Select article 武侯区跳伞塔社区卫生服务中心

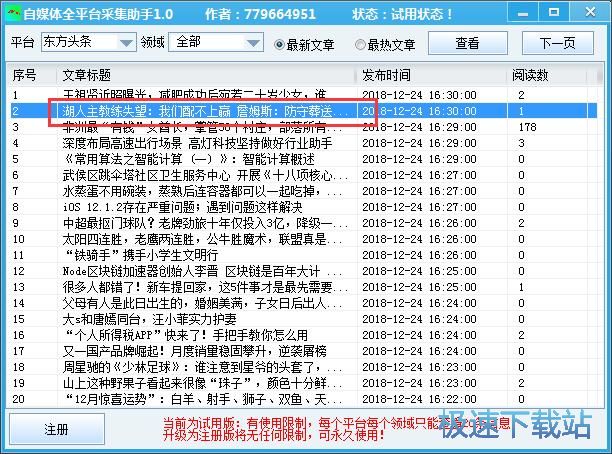pyautogui.click(x=205, y=175)
